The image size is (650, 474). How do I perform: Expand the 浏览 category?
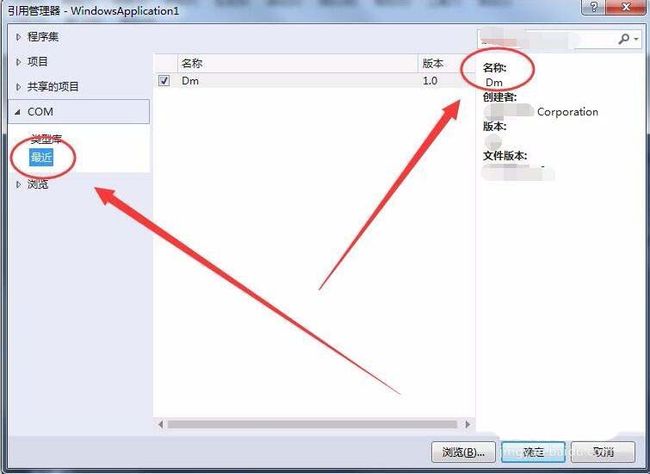pyautogui.click(x=18, y=185)
